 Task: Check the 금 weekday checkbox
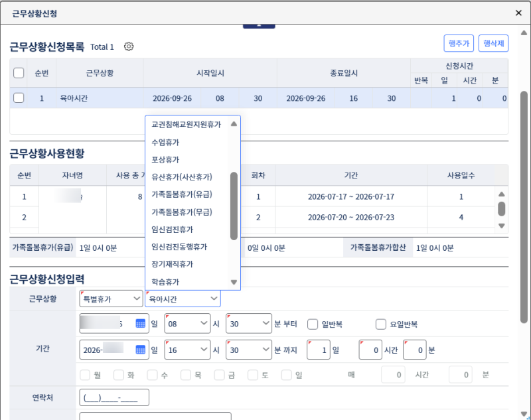click(x=220, y=375)
